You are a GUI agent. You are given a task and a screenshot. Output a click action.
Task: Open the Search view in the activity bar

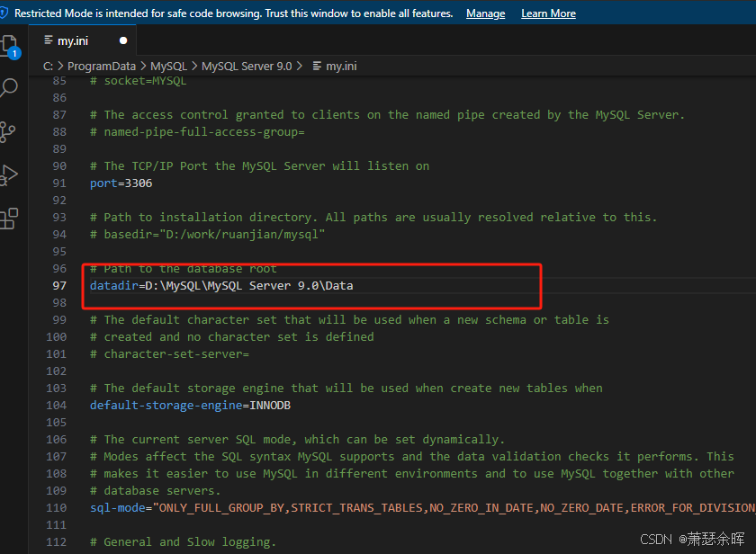[x=9, y=87]
